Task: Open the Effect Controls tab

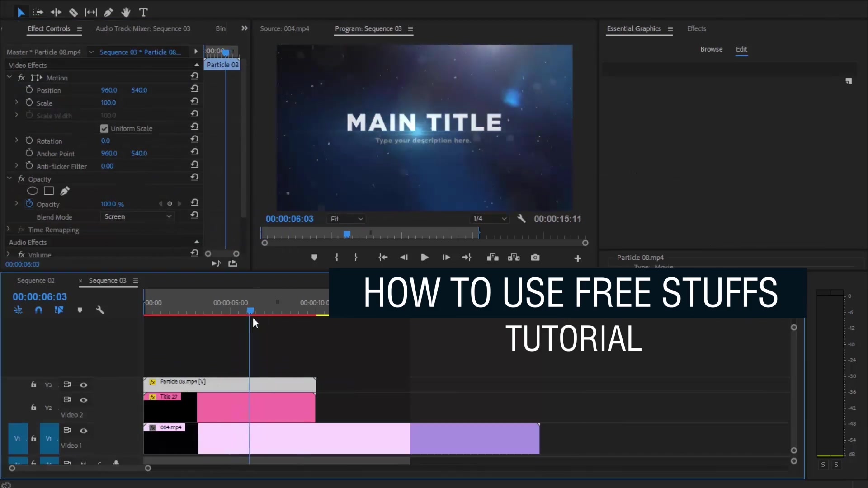Action: click(x=49, y=28)
